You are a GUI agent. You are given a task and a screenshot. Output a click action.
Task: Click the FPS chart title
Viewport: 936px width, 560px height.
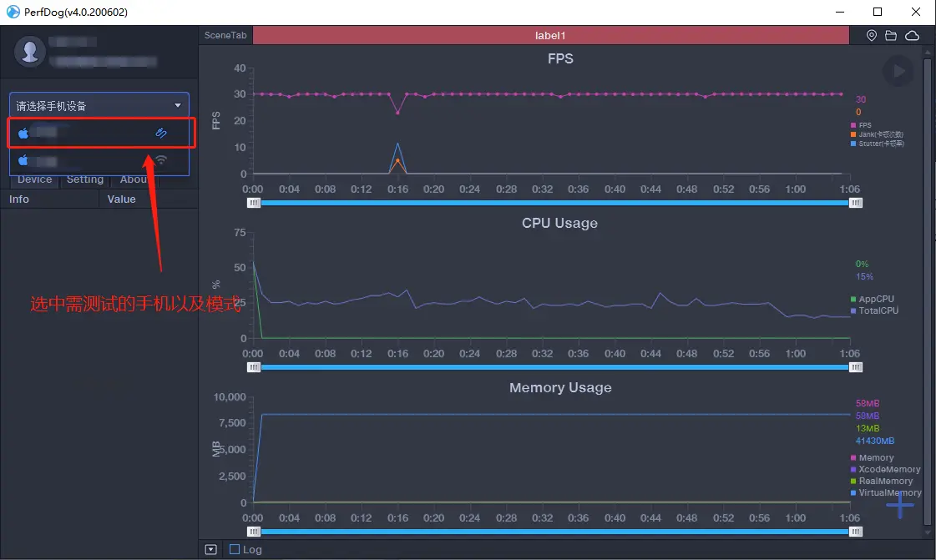click(x=560, y=58)
